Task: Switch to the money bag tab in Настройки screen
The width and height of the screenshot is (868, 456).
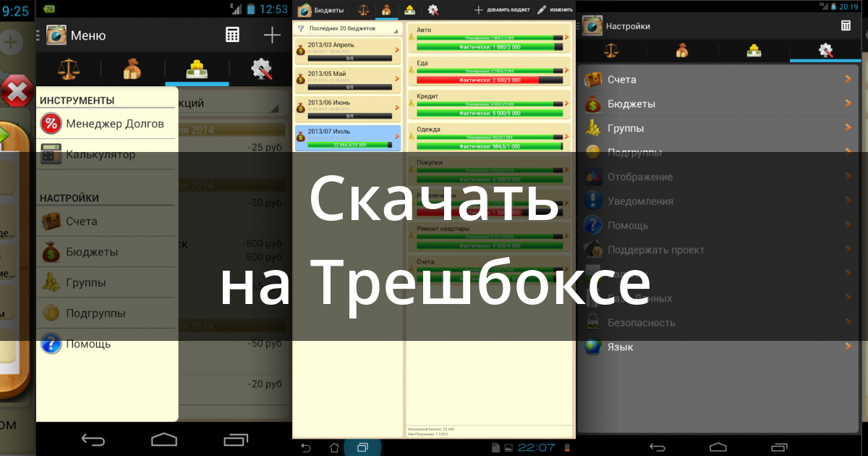Action: pyautogui.click(x=682, y=51)
